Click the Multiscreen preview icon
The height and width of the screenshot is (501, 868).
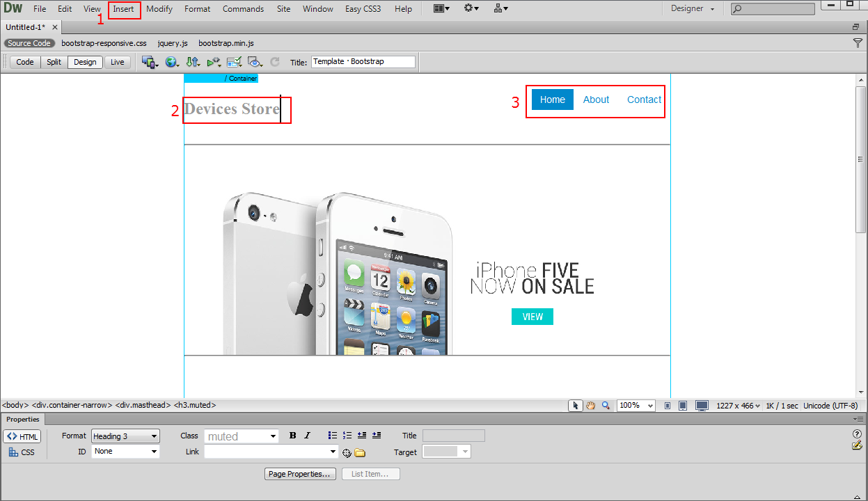pyautogui.click(x=150, y=62)
